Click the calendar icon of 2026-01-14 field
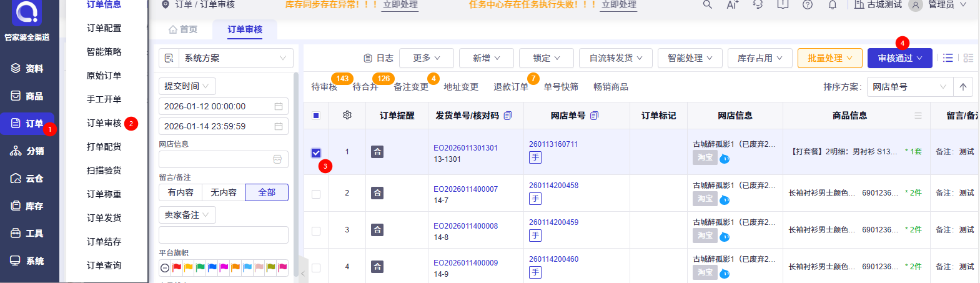This screenshot has width=980, height=283. [x=279, y=126]
